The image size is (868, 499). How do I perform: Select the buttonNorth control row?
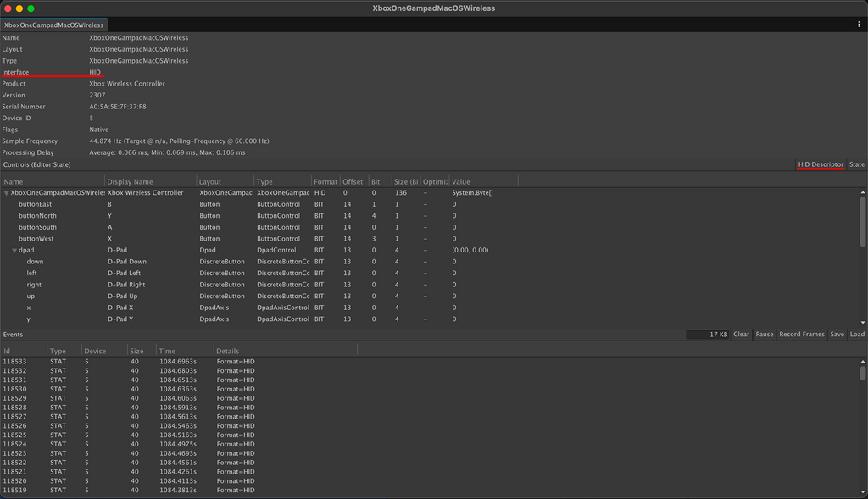430,216
